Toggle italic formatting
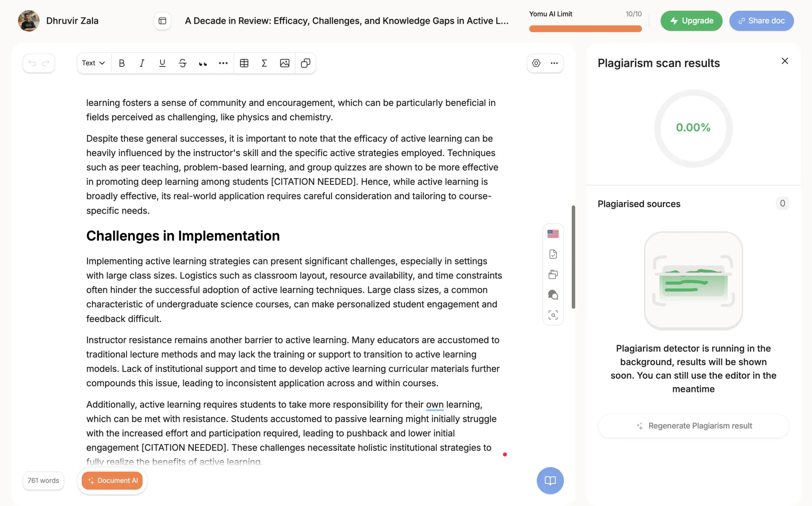 click(x=142, y=63)
